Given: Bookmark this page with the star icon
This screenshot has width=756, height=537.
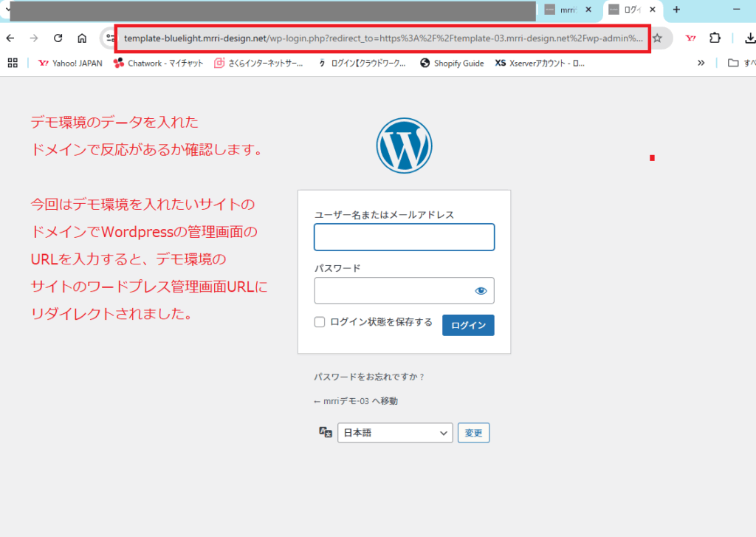Looking at the screenshot, I should point(657,38).
